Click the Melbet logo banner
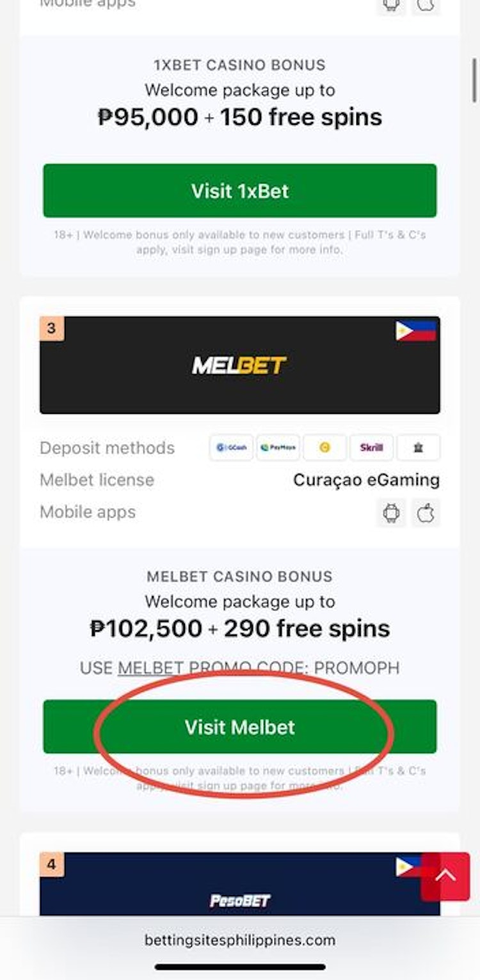The width and height of the screenshot is (480, 980). coord(240,365)
